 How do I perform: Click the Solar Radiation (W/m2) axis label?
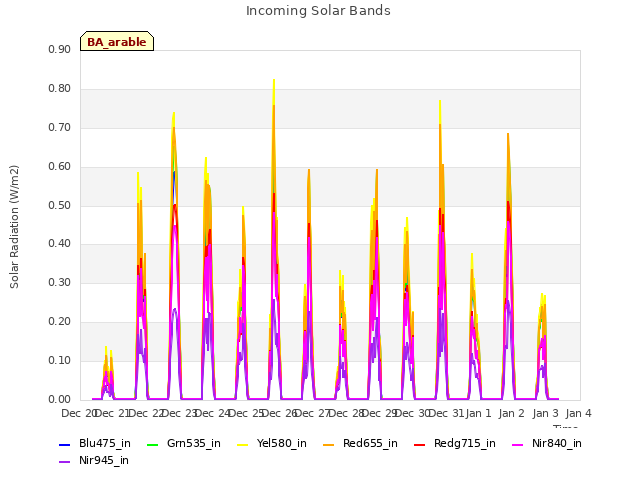tap(14, 227)
